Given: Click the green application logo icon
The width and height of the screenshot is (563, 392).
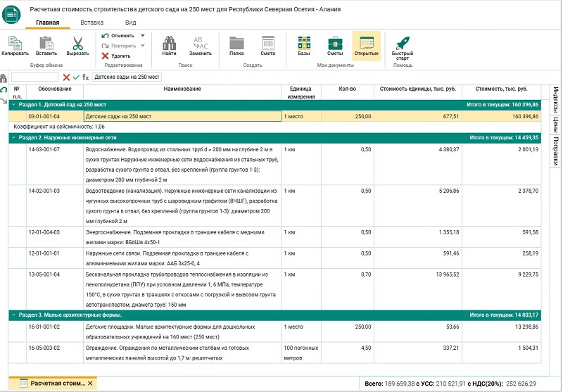Looking at the screenshot, I should (11, 14).
